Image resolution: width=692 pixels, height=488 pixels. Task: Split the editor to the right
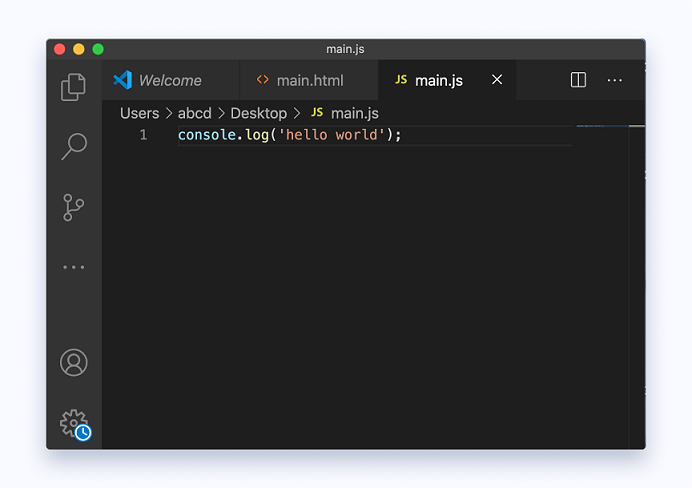click(x=578, y=80)
